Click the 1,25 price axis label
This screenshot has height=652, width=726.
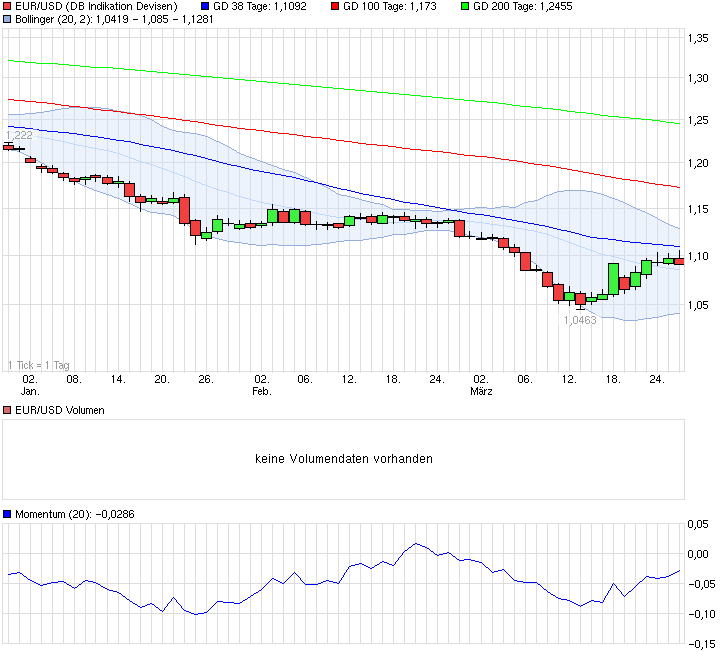coord(698,120)
